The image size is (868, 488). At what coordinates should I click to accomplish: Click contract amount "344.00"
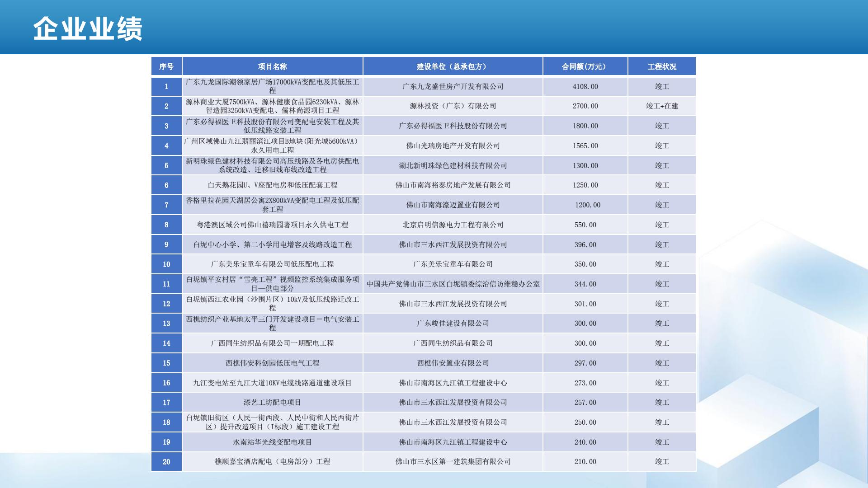coord(585,284)
